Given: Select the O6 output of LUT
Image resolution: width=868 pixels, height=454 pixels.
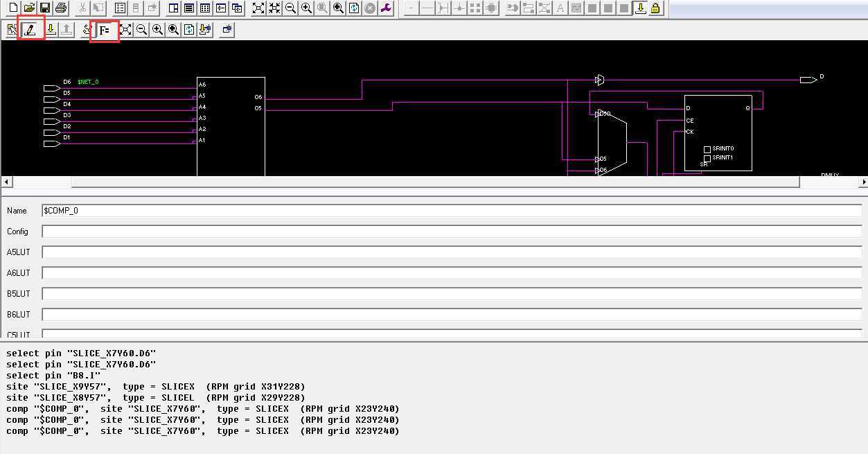Looking at the screenshot, I should click(258, 97).
